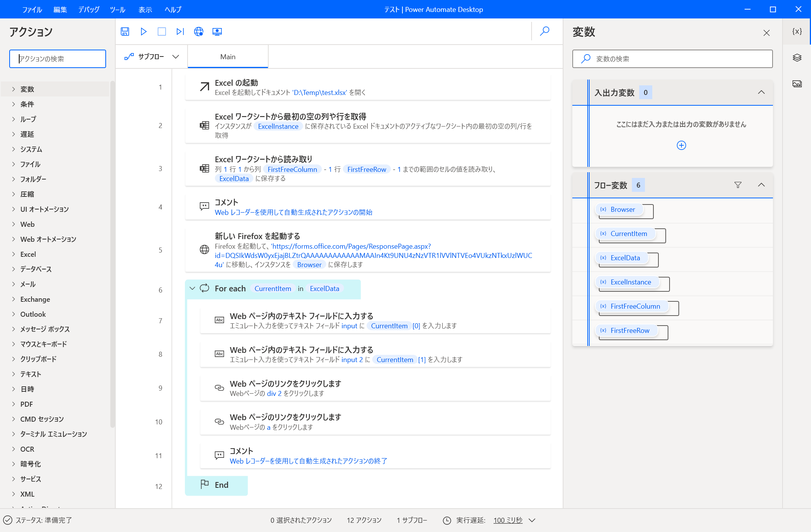This screenshot has height=532, width=811.
Task: Click the 100 ミリ秒 run delay link
Action: tap(508, 520)
